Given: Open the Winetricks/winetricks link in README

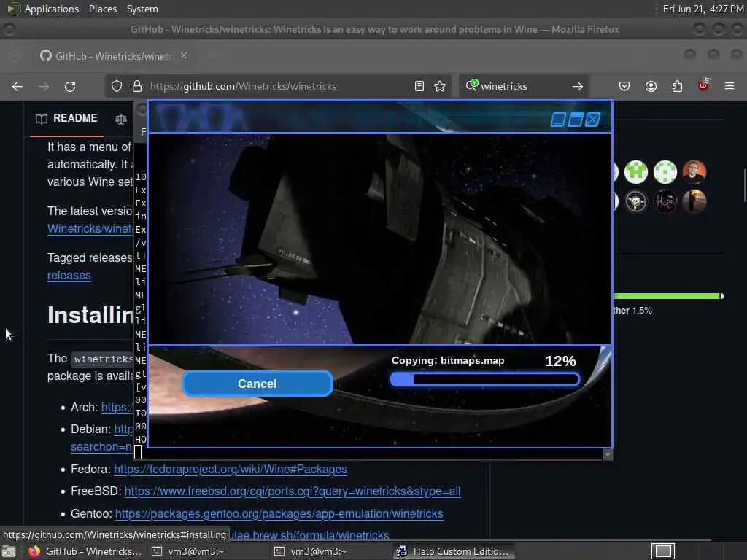Looking at the screenshot, I should pos(90,228).
